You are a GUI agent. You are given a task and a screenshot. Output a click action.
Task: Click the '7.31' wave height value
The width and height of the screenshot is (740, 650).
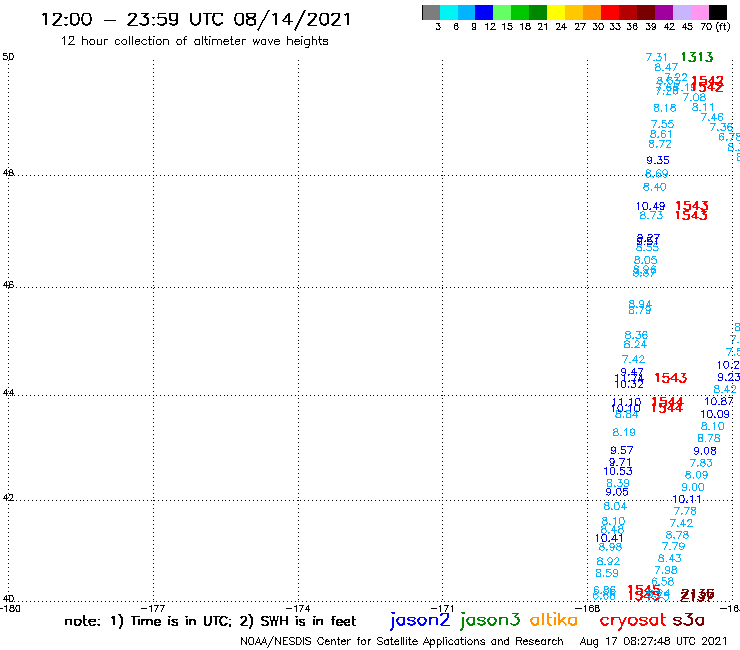coord(657,58)
